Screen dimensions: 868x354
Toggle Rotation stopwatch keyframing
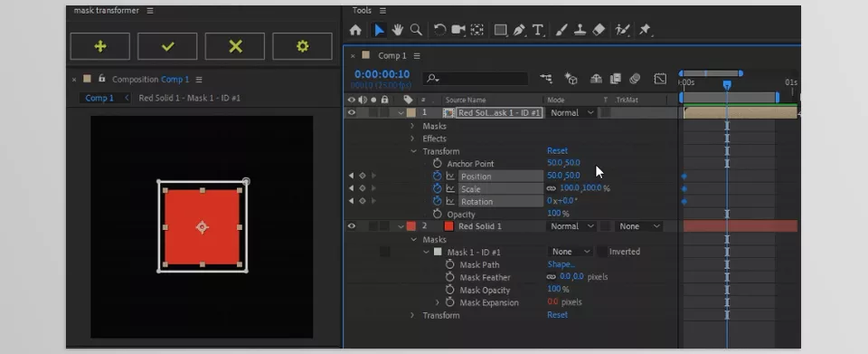438,202
